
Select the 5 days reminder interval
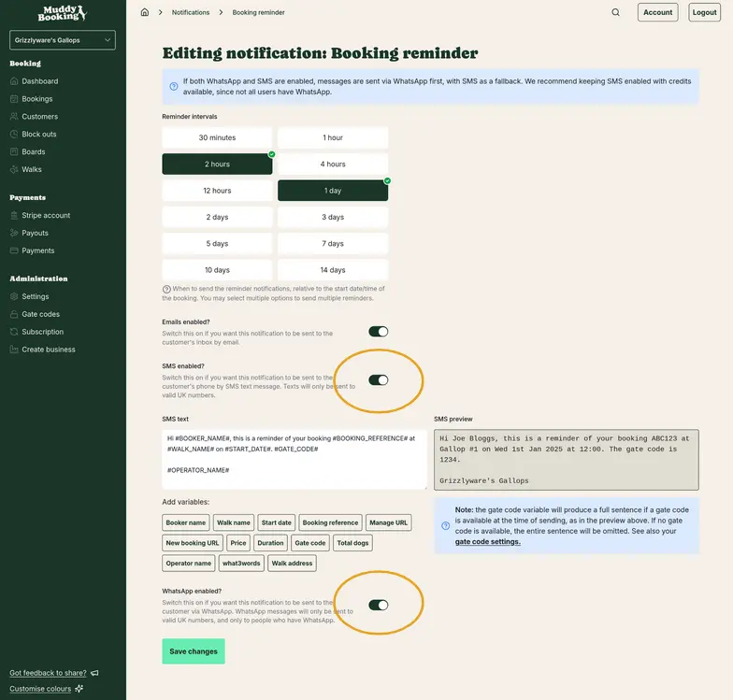(217, 243)
